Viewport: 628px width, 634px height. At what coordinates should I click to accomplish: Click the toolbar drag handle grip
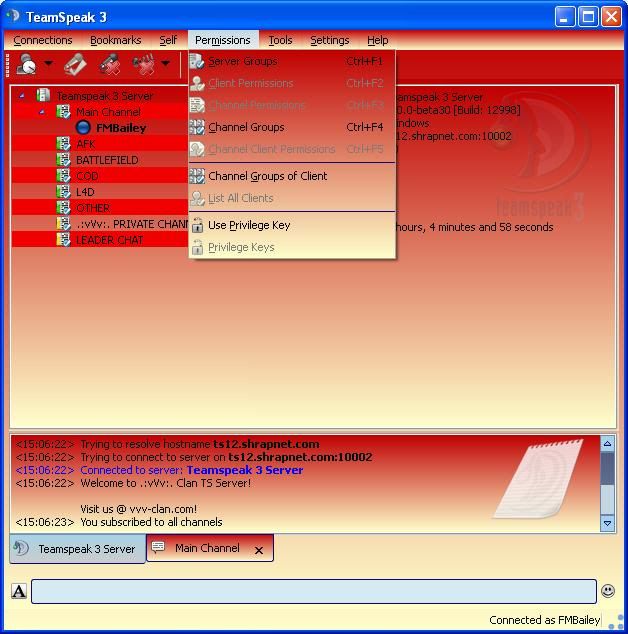click(x=7, y=64)
